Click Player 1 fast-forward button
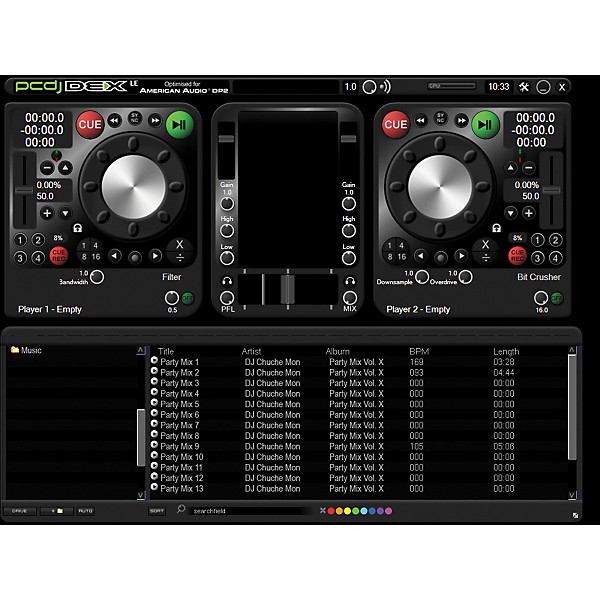Screen dimensions: 600x600 pyautogui.click(x=155, y=121)
